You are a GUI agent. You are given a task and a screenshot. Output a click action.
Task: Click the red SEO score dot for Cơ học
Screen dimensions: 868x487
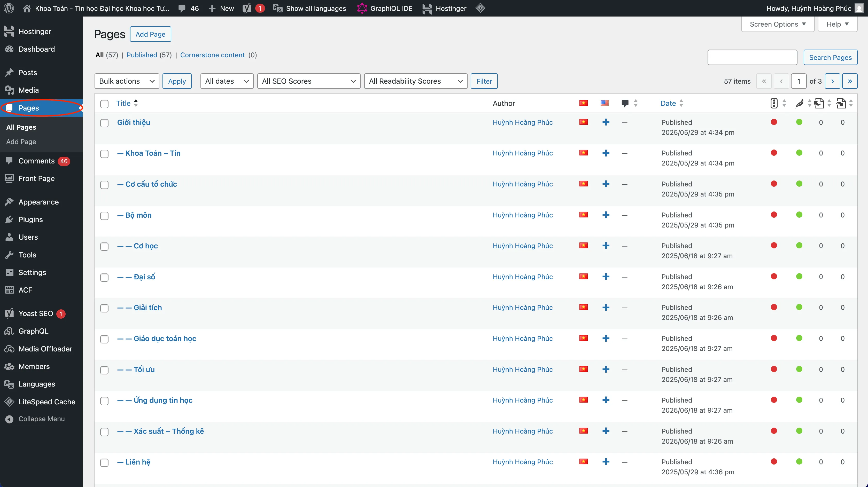click(774, 246)
